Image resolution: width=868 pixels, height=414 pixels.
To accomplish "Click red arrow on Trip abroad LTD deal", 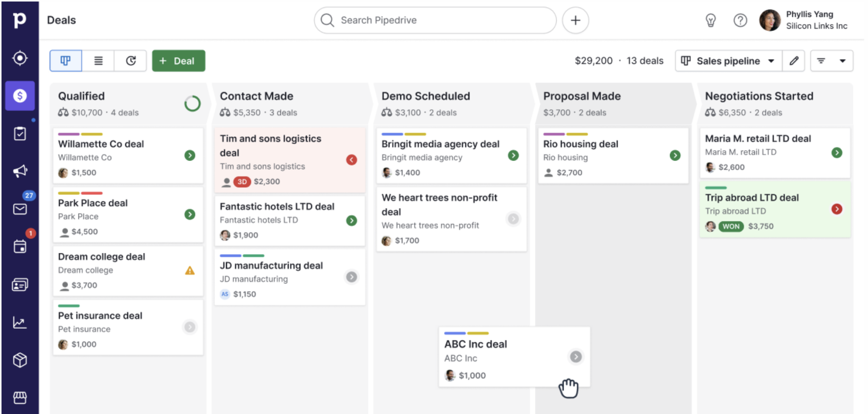I will pyautogui.click(x=837, y=209).
